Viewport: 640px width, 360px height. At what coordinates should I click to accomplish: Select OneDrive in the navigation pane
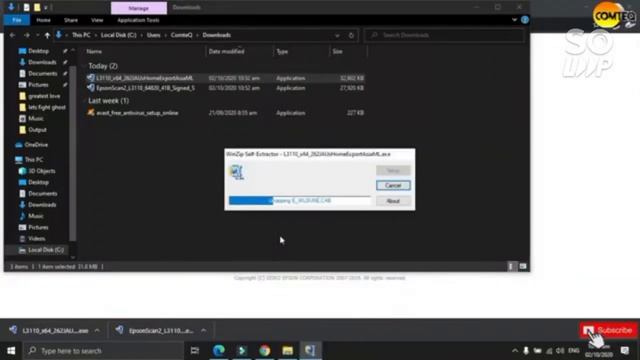36,145
